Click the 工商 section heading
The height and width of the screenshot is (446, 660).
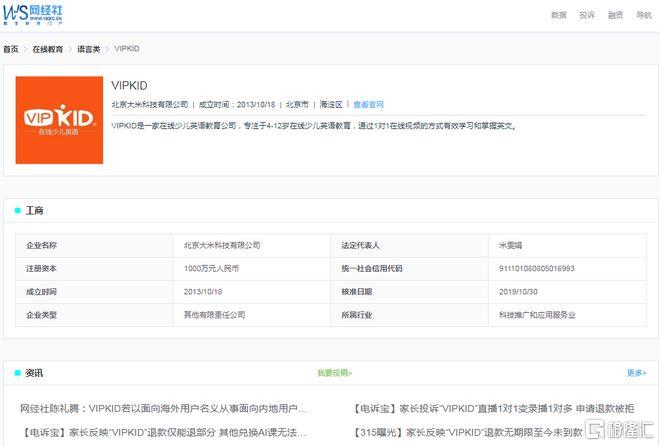point(34,210)
